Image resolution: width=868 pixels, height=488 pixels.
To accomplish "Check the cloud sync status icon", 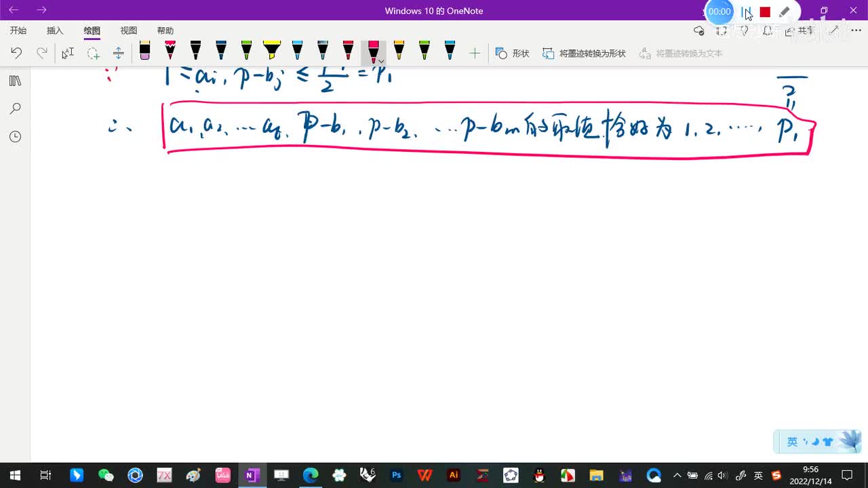I will 699,30.
